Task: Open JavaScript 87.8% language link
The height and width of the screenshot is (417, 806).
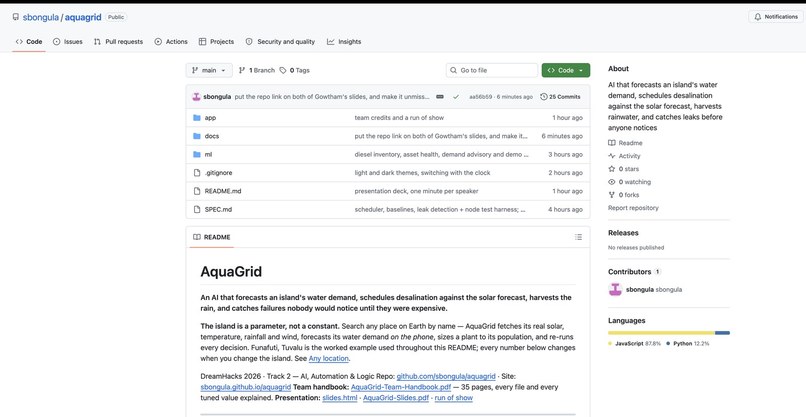Action: tap(635, 343)
